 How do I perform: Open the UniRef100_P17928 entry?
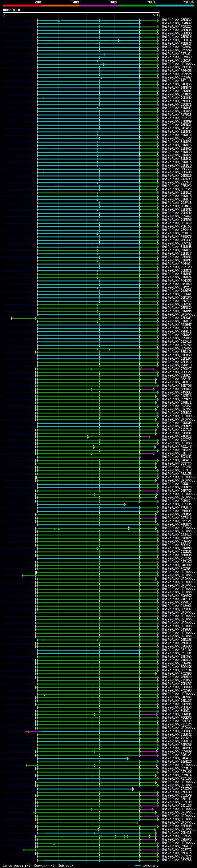[176, 115]
